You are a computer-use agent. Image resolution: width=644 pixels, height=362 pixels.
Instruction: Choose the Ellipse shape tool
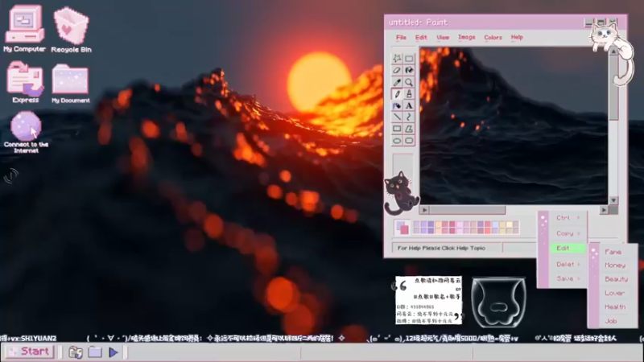coord(397,141)
